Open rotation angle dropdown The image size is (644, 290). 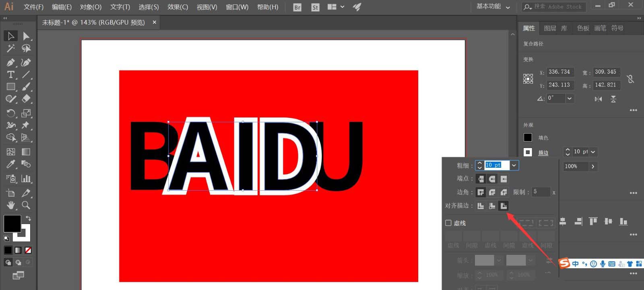coord(570,98)
